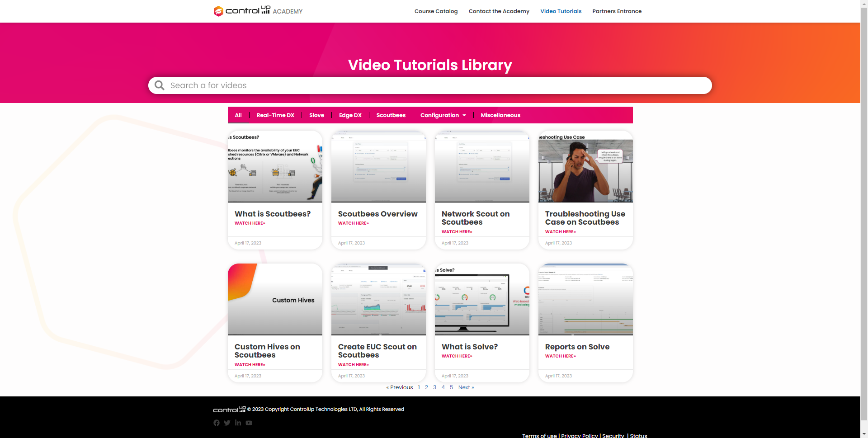This screenshot has width=868, height=438.
Task: Open Security footer link
Action: [613, 435]
